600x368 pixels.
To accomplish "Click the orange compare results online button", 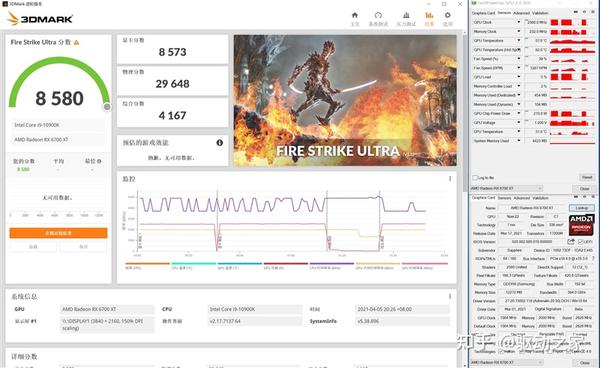I will 59,233.
